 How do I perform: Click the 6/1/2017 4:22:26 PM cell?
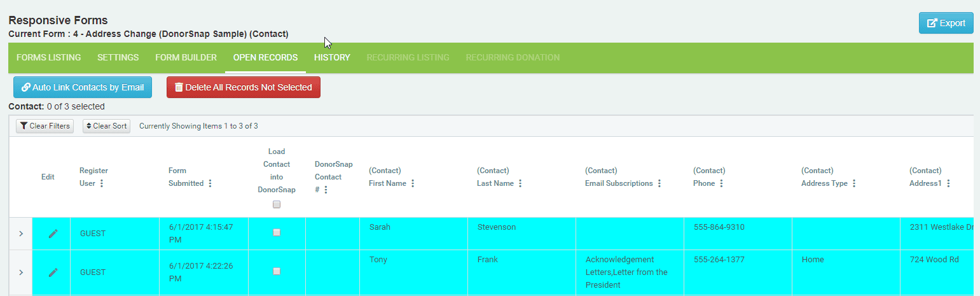pyautogui.click(x=204, y=272)
